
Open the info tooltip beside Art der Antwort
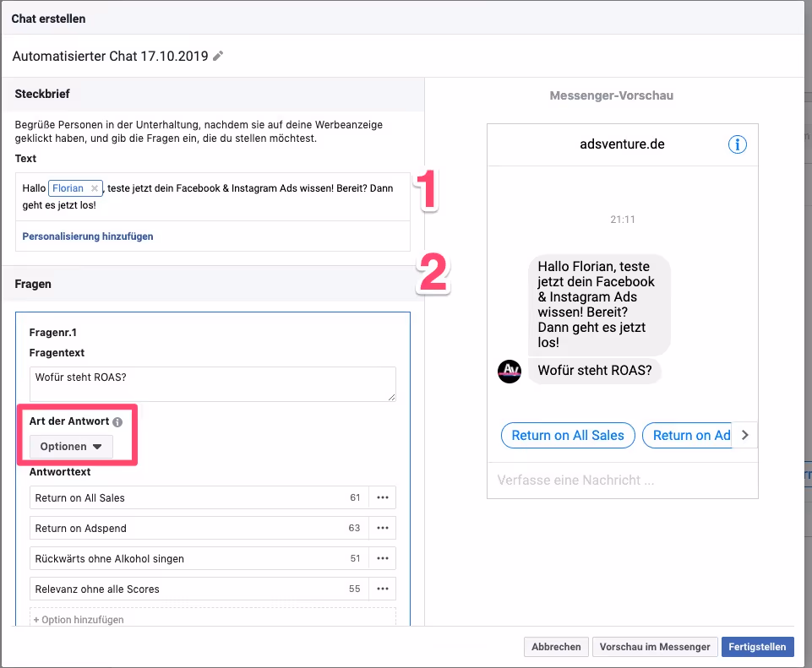tap(117, 421)
